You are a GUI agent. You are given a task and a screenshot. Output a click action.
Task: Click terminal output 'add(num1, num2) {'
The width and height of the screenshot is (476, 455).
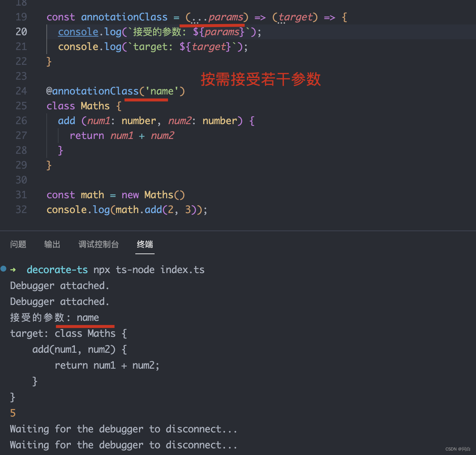click(x=80, y=349)
